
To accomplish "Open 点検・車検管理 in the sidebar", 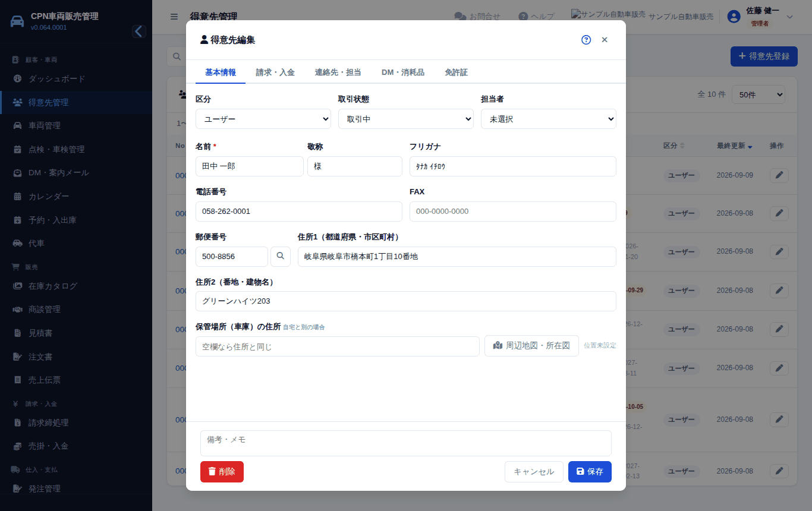I will coord(76,150).
